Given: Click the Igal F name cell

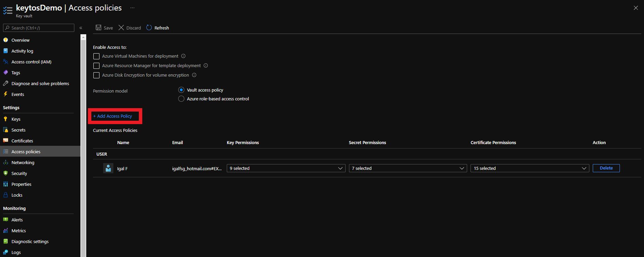Looking at the screenshot, I should (122, 169).
